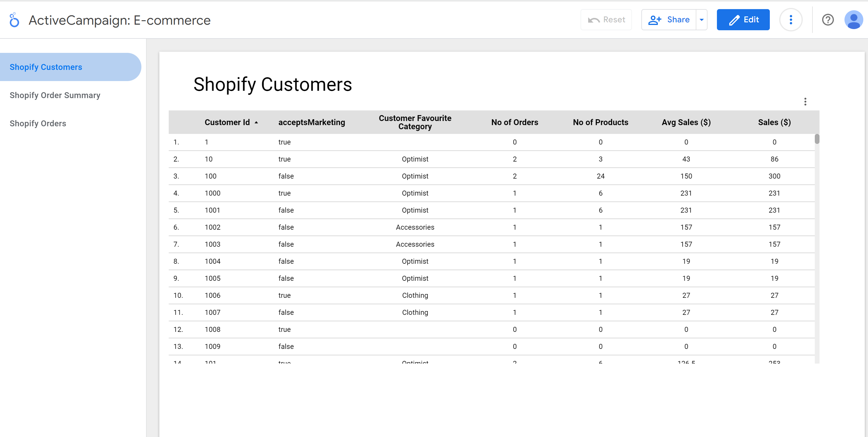Sort by the acceptsMarketing column header
Screen dimensions: 868x437
(311, 122)
